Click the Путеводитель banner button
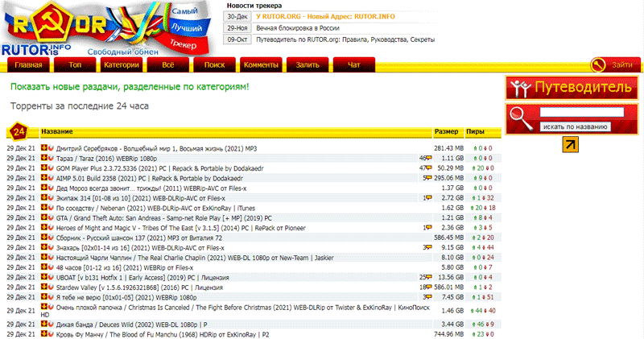Image resolution: width=644 pixels, height=339 pixels. [x=572, y=87]
